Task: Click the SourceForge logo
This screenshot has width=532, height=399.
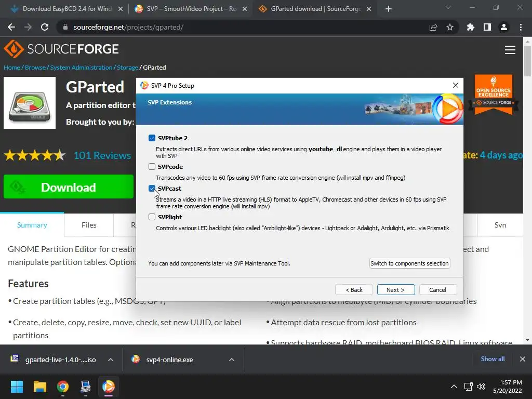Action: click(x=61, y=49)
